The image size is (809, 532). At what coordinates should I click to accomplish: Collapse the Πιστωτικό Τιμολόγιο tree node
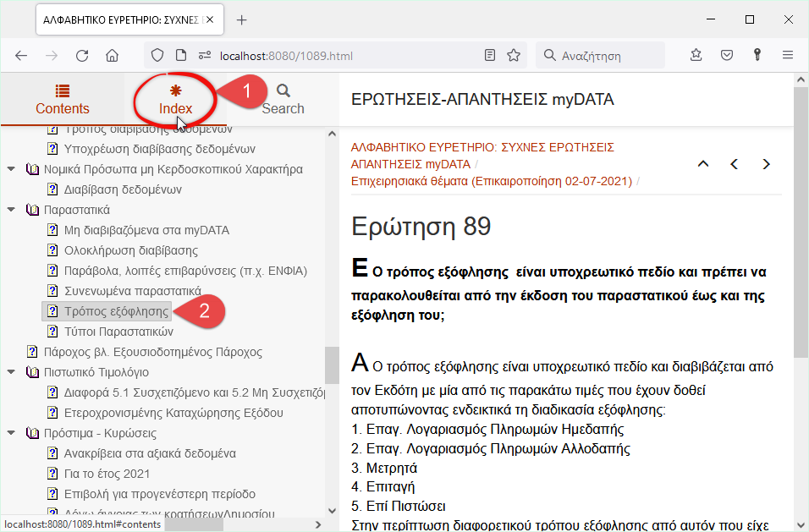[11, 372]
